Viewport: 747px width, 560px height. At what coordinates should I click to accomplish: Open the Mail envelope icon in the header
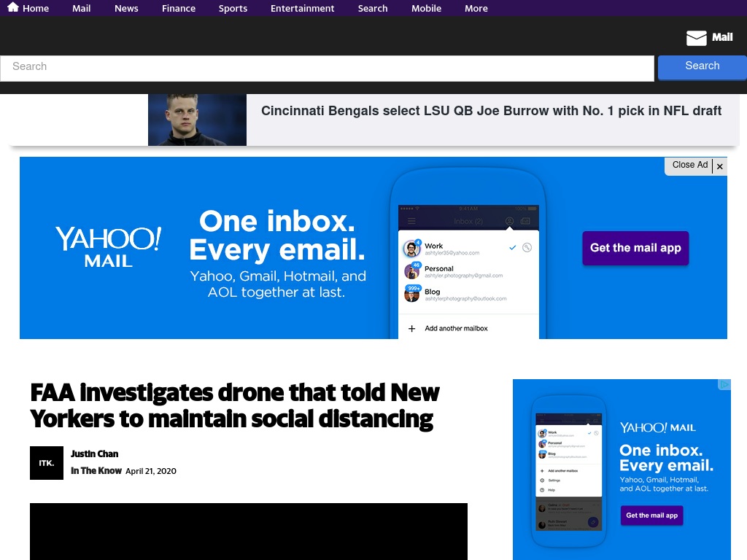[x=696, y=38]
